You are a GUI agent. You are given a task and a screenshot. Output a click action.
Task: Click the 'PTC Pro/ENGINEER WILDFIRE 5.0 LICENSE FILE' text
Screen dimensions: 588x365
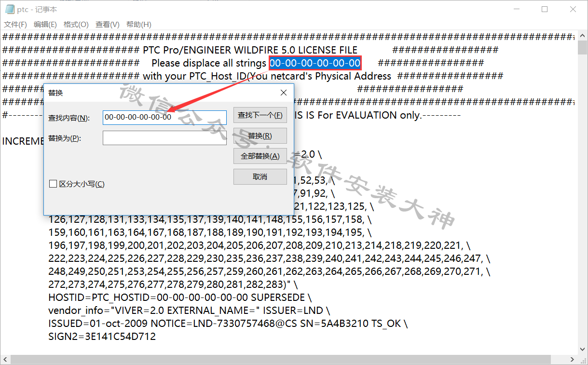250,50
